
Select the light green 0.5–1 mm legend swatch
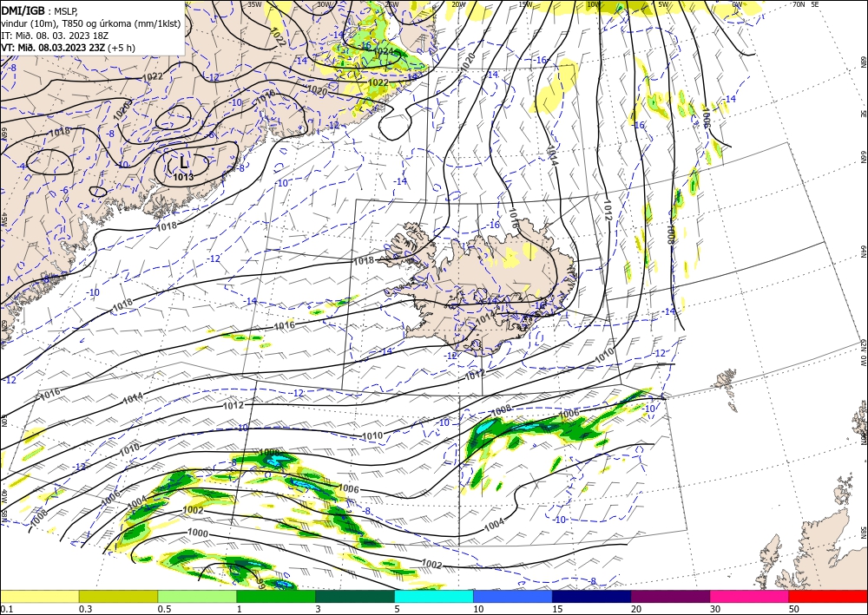(x=197, y=596)
